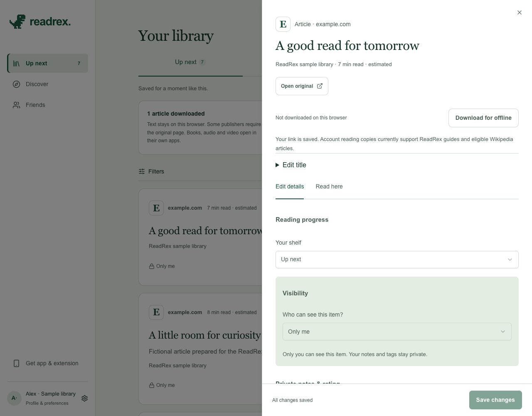Image resolution: width=532 pixels, height=416 pixels.
Task: Click 'Reading progress' section heading
Action: point(302,220)
